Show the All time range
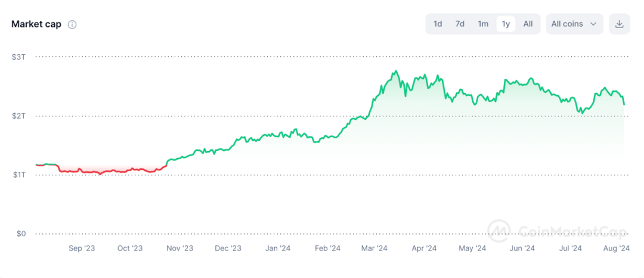The width and height of the screenshot is (644, 278). (528, 24)
